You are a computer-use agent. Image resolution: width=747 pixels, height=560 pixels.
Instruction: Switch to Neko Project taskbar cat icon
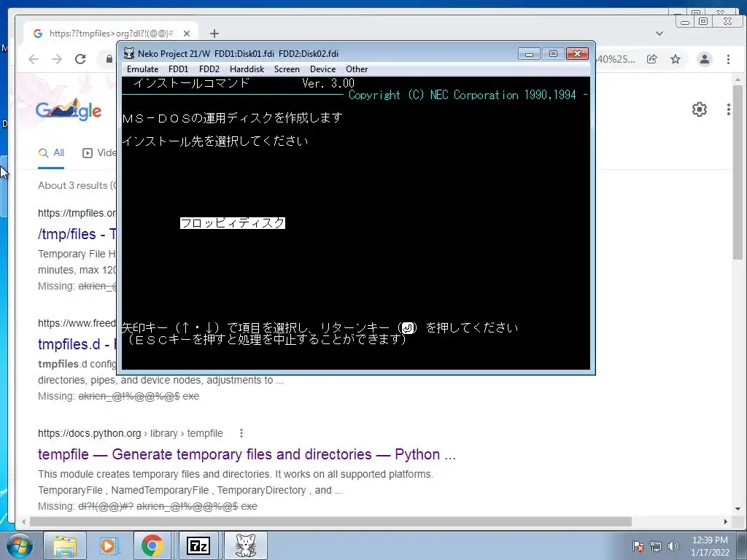pyautogui.click(x=245, y=545)
